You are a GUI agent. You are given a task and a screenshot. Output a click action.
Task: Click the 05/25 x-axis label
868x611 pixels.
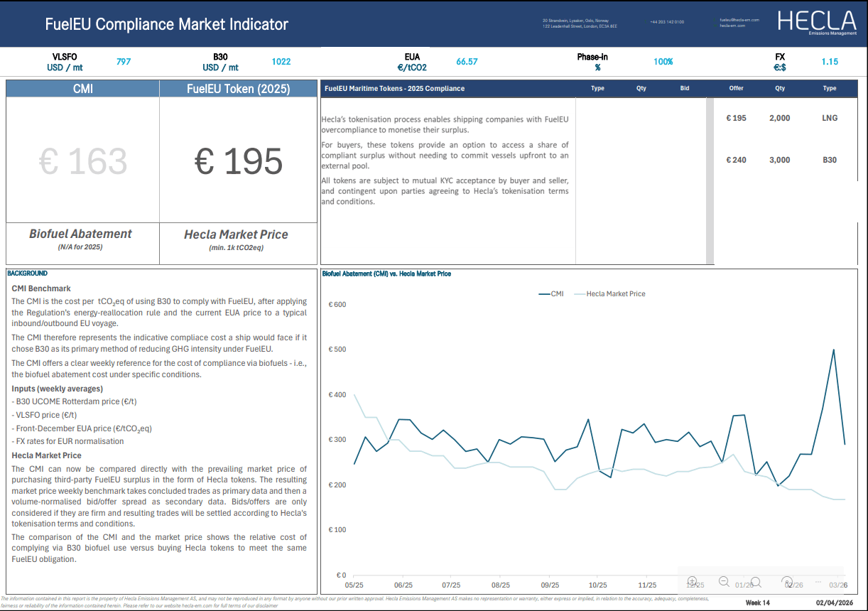click(x=354, y=585)
